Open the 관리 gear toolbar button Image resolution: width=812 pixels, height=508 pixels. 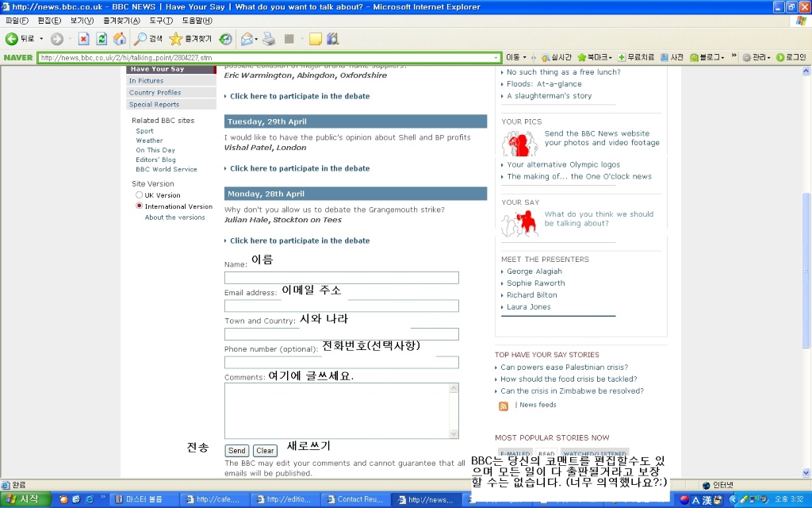pos(756,57)
